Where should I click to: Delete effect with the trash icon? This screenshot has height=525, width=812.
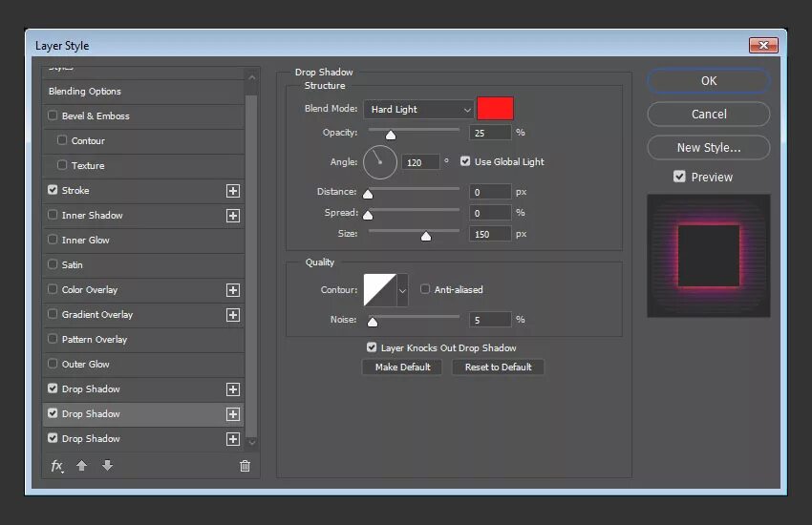(x=245, y=466)
